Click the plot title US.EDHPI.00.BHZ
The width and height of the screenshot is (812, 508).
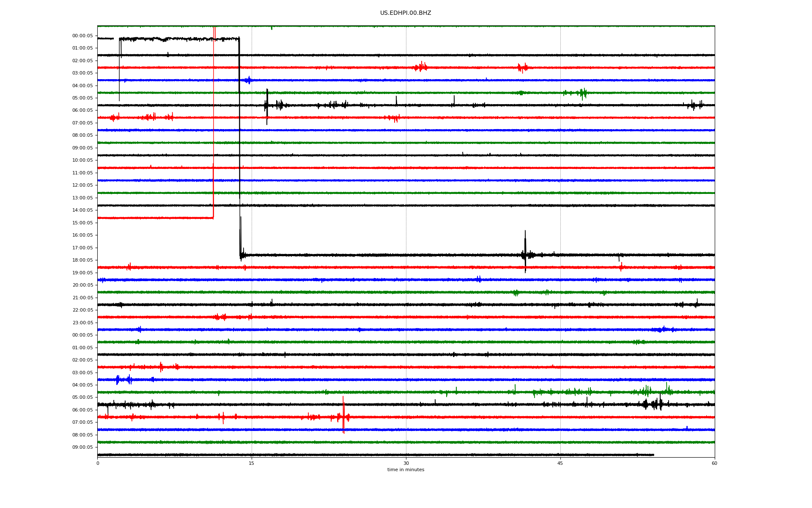pos(406,13)
